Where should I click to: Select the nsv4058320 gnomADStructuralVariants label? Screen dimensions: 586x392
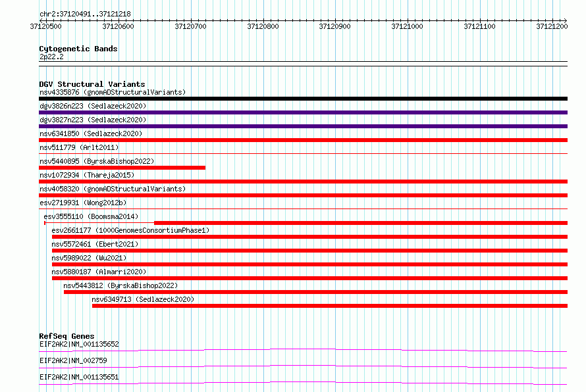[x=113, y=189]
